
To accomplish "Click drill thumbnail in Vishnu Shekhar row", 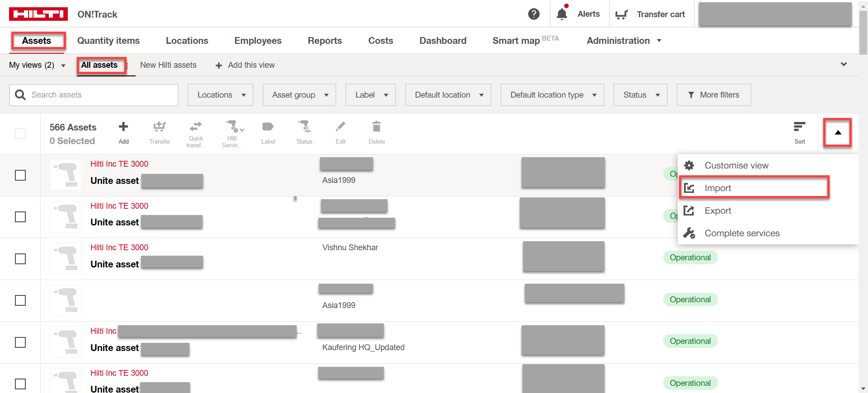I will 66,258.
